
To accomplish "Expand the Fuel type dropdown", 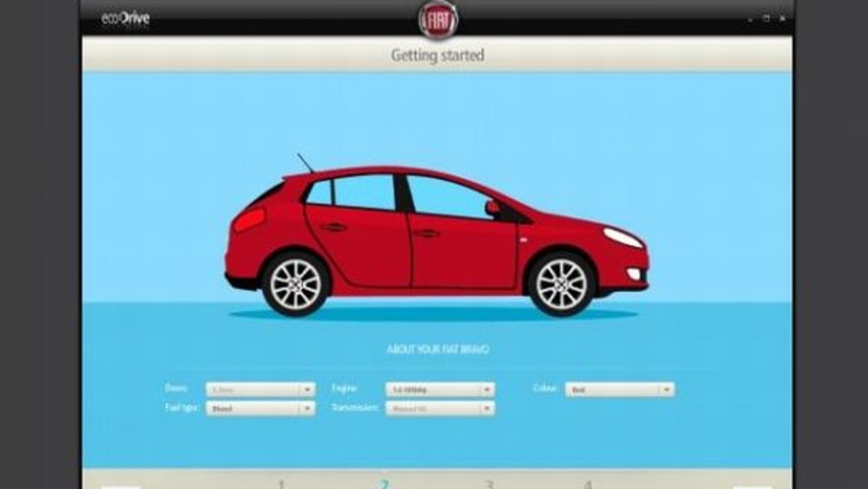I will (x=260, y=409).
